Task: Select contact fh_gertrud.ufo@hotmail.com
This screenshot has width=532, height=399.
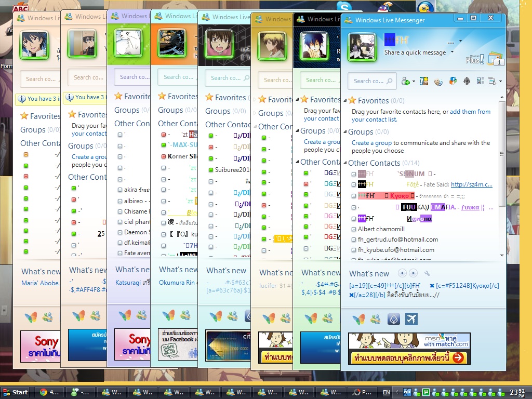Action: click(397, 240)
